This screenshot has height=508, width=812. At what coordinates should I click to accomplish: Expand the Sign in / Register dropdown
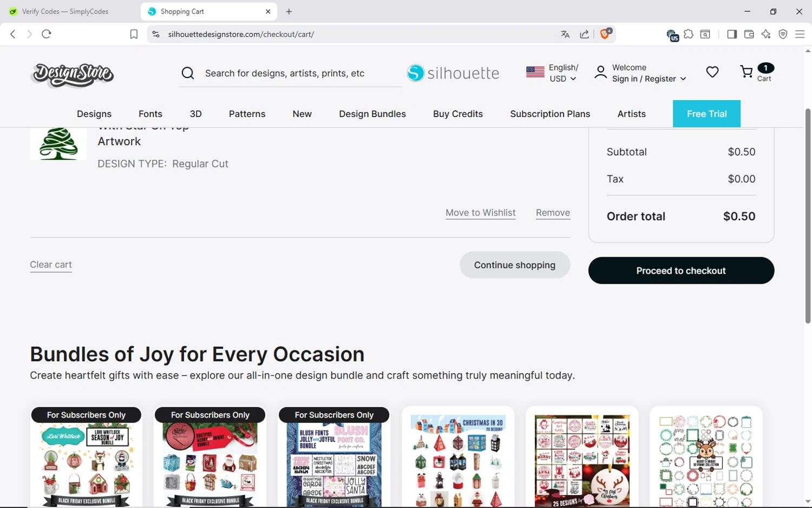click(649, 79)
